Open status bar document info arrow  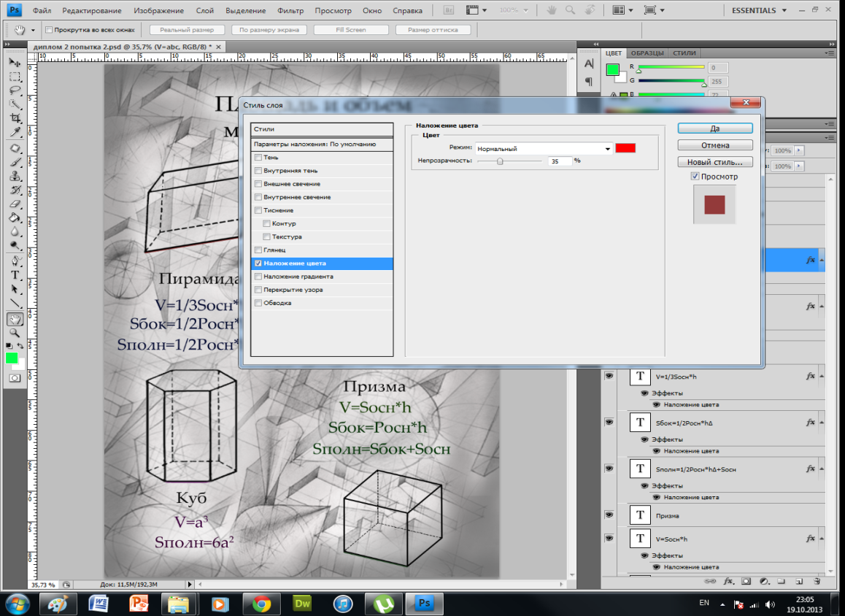(190, 584)
